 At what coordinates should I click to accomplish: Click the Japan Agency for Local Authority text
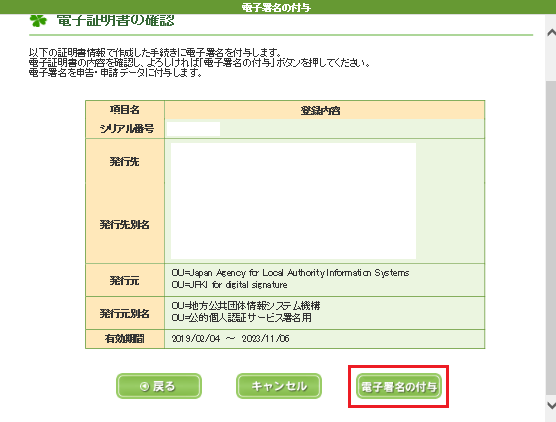coord(290,273)
